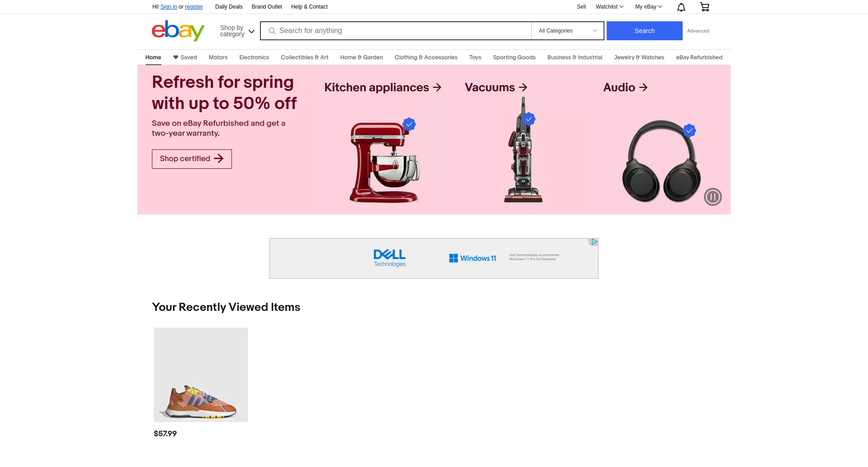Expand the My eBay dropdown
The height and width of the screenshot is (467, 868).
[x=649, y=7]
